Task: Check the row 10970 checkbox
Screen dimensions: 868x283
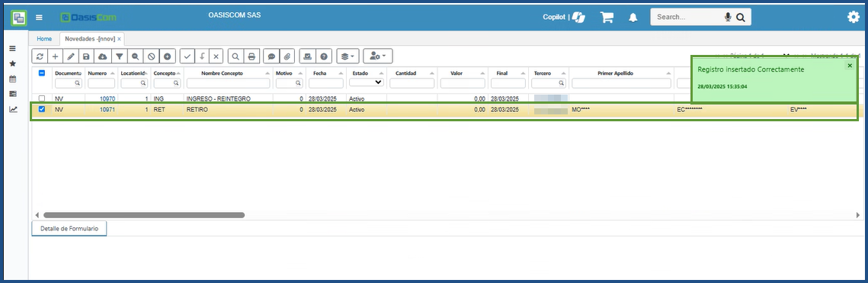Action: coord(41,98)
